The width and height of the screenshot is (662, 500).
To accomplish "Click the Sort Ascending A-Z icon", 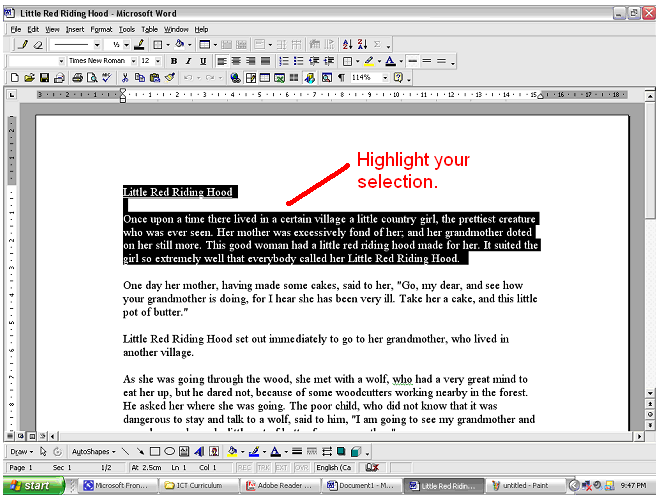I will [x=347, y=44].
